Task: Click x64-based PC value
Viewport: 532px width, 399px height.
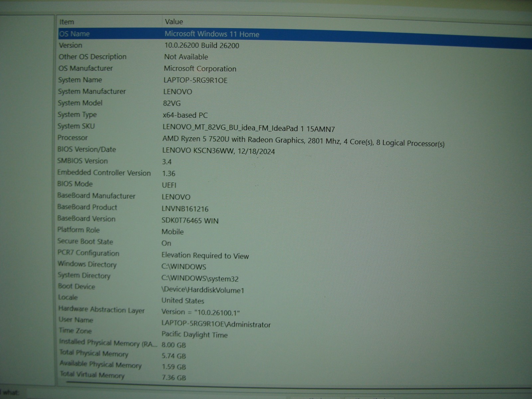Action: click(185, 115)
